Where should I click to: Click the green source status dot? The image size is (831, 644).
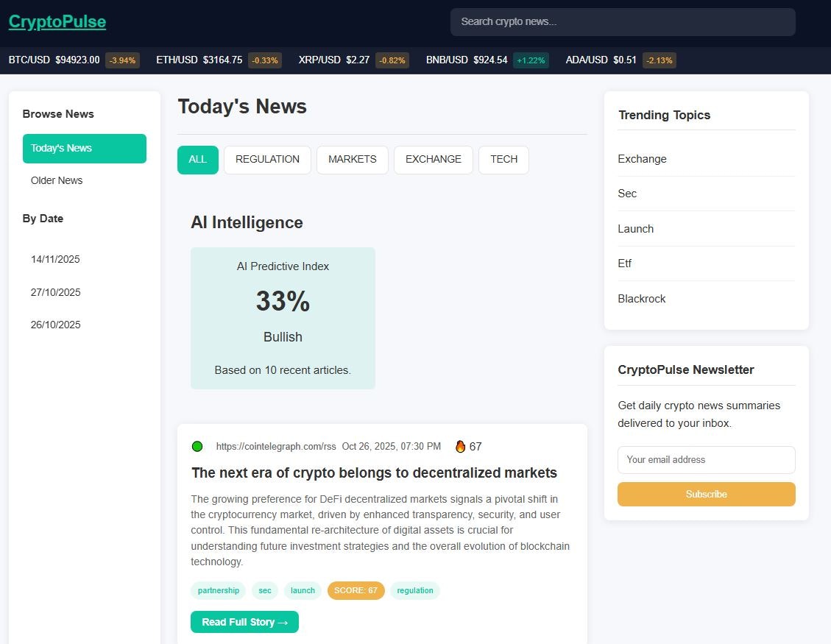(x=197, y=446)
